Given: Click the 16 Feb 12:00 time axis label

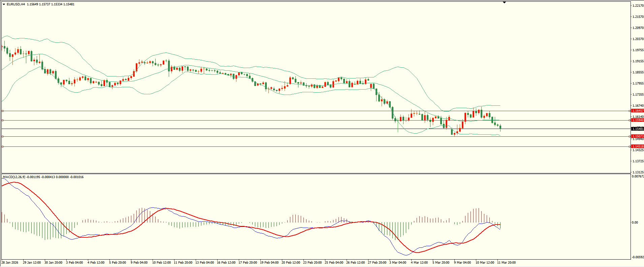Looking at the screenshot, I should (x=226, y=263).
